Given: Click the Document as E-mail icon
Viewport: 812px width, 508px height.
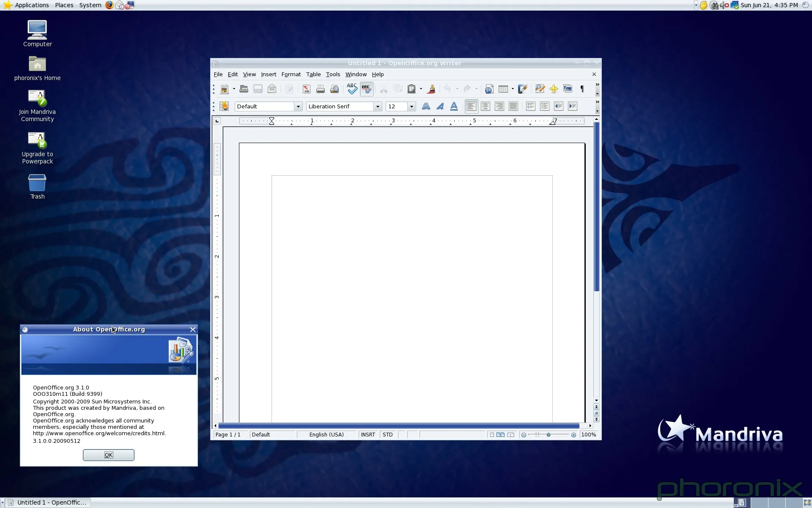Looking at the screenshot, I should 272,89.
